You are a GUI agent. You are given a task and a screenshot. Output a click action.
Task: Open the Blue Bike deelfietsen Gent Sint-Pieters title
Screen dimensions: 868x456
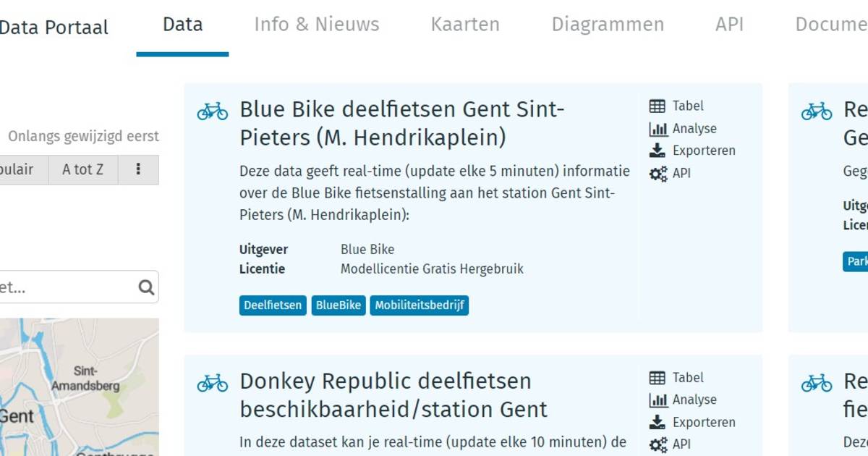[x=401, y=123]
